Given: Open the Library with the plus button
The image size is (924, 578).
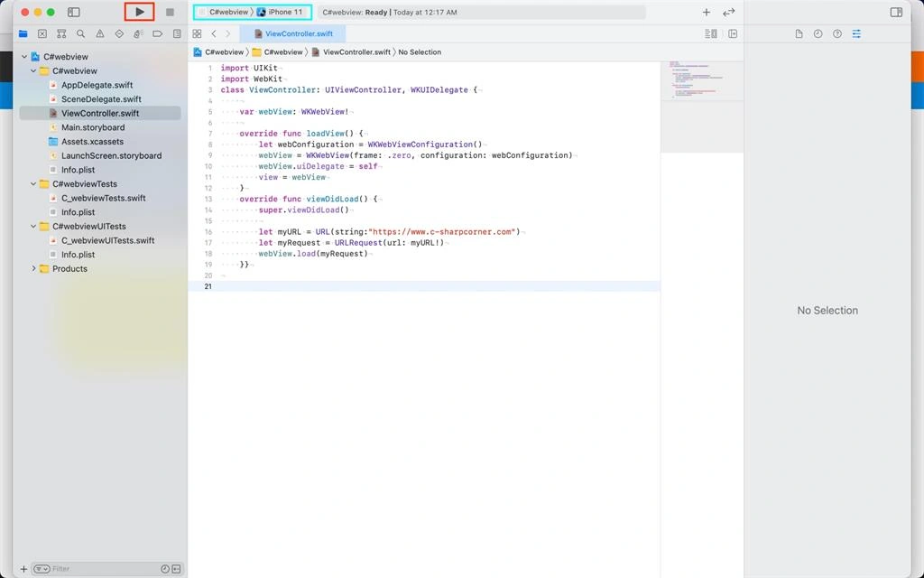Looking at the screenshot, I should [x=706, y=12].
